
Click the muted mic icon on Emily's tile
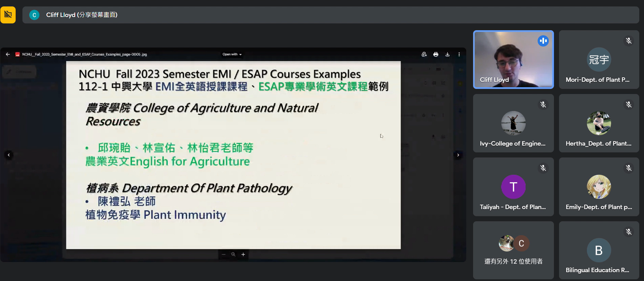coord(629,168)
